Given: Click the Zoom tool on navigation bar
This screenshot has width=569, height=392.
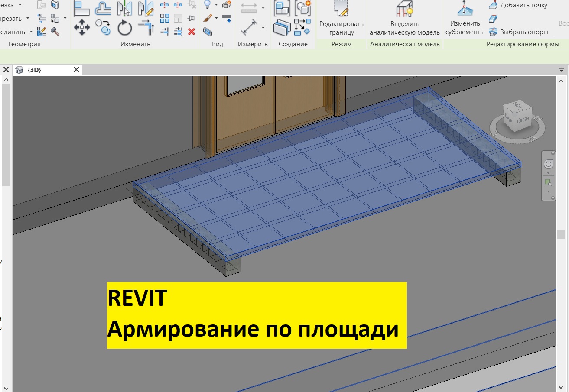Looking at the screenshot, I should click(549, 182).
